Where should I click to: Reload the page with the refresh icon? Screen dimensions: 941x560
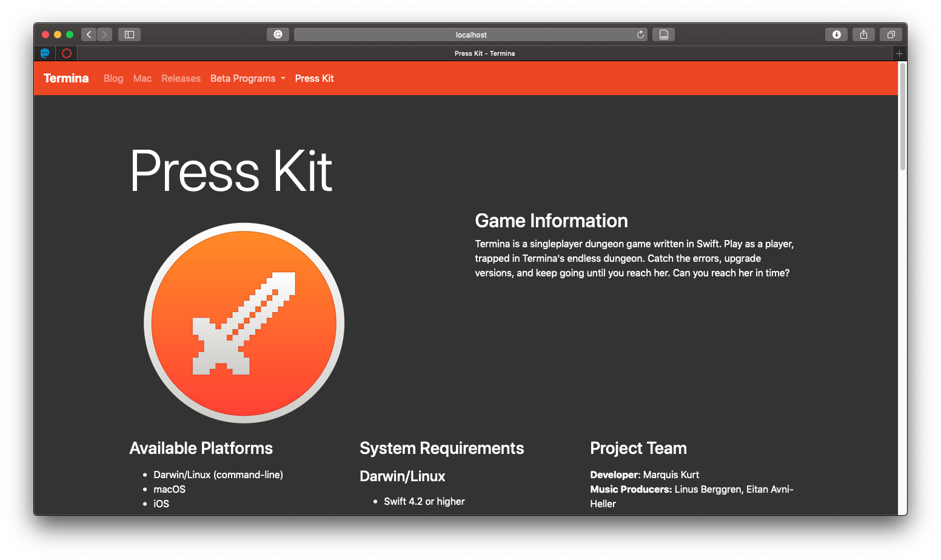pos(640,35)
